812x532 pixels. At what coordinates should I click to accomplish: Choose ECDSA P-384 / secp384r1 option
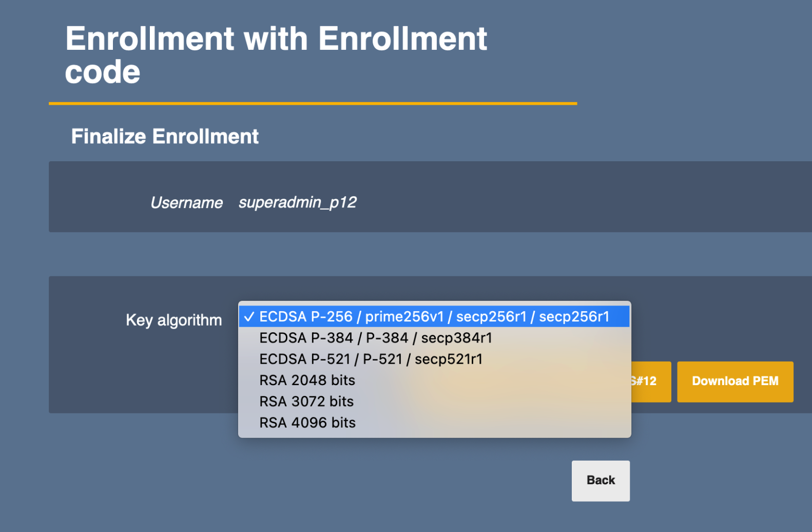(376, 338)
